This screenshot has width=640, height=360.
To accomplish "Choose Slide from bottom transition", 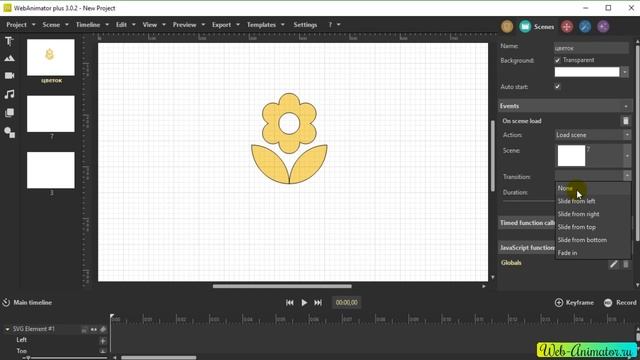I will point(593,240).
